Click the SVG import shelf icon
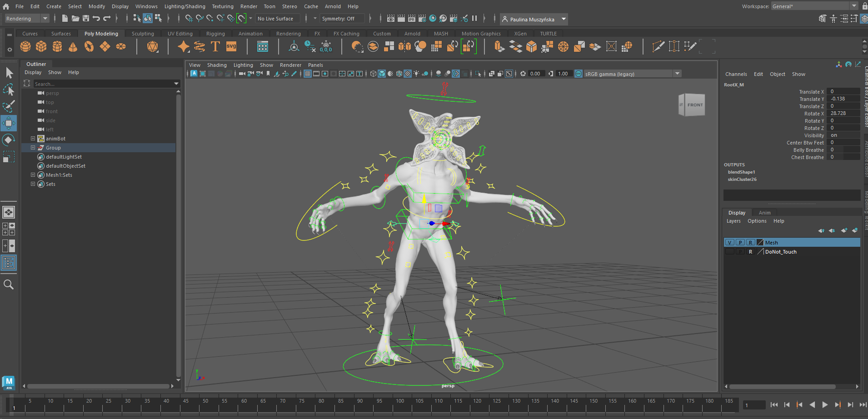Image resolution: width=868 pixels, height=419 pixels. click(231, 46)
